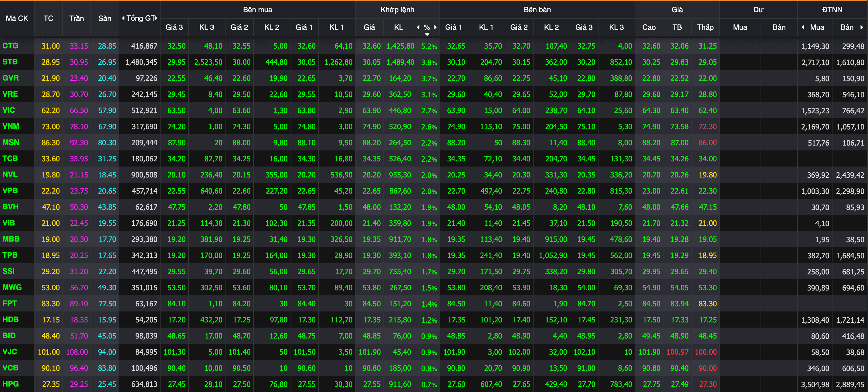
Task: Click the Bên mua group header
Action: 257,9
